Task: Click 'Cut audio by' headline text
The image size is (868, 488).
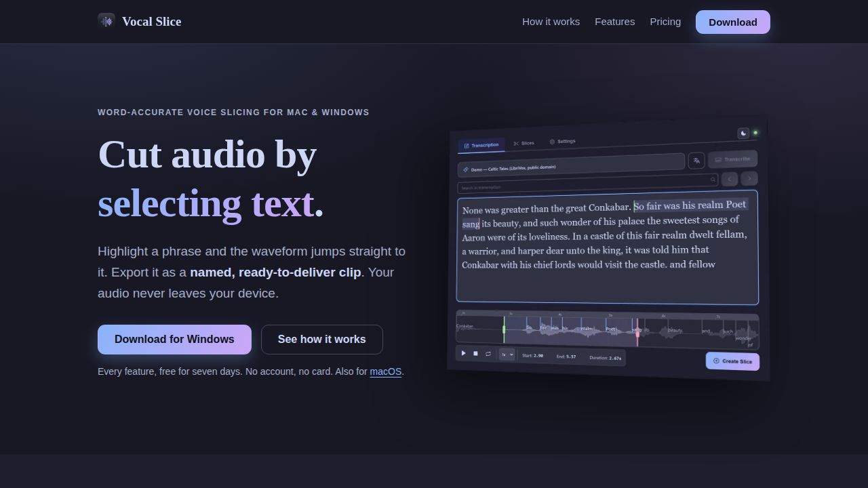Action: pyautogui.click(x=208, y=154)
